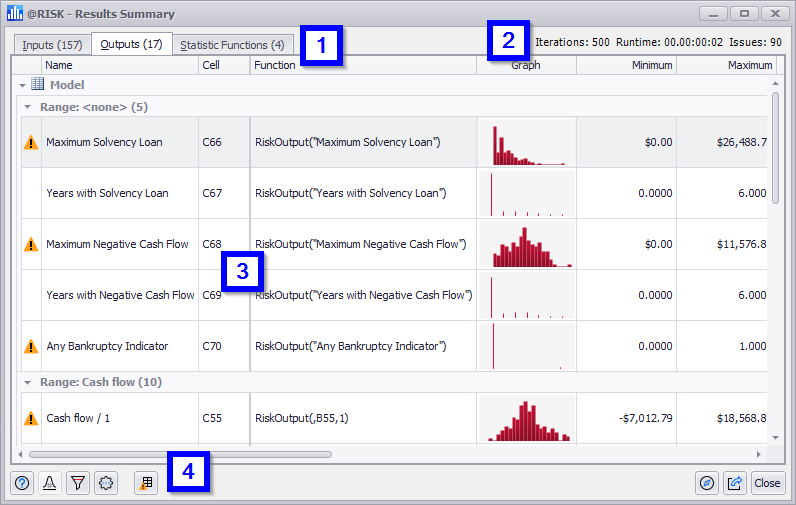Screen dimensions: 796x505
Task: Click the vertical scrollbar down arrow
Action: (775, 437)
